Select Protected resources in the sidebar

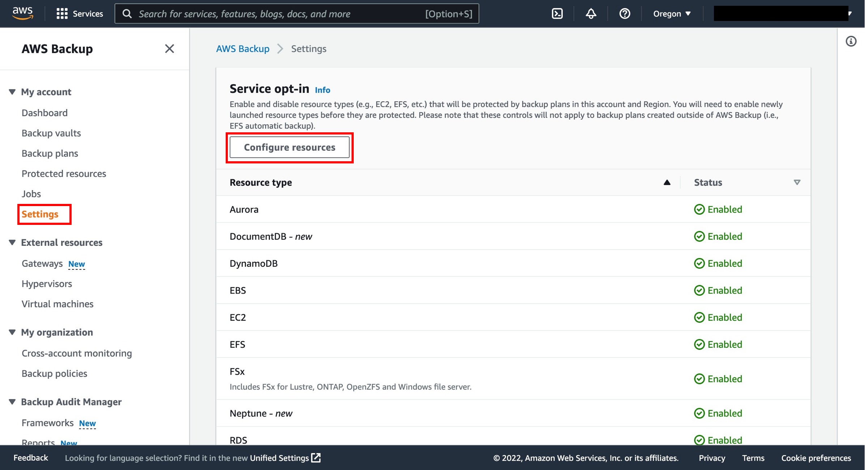(x=64, y=174)
